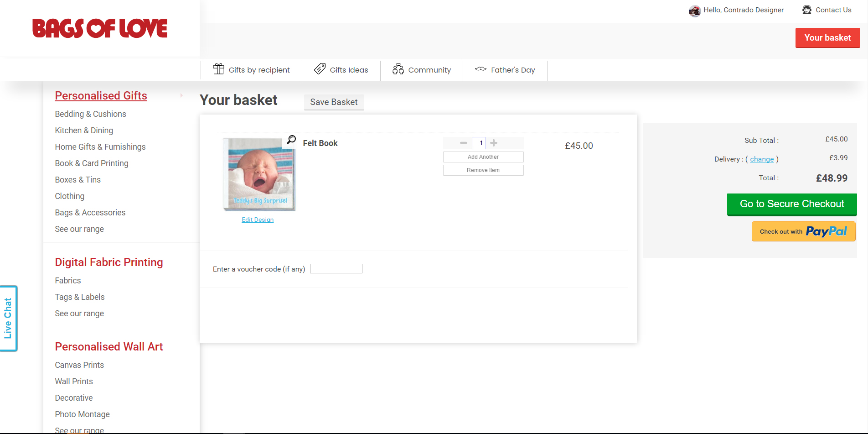The height and width of the screenshot is (434, 868).
Task: Click See our range under Personalised Gifts
Action: [79, 229]
